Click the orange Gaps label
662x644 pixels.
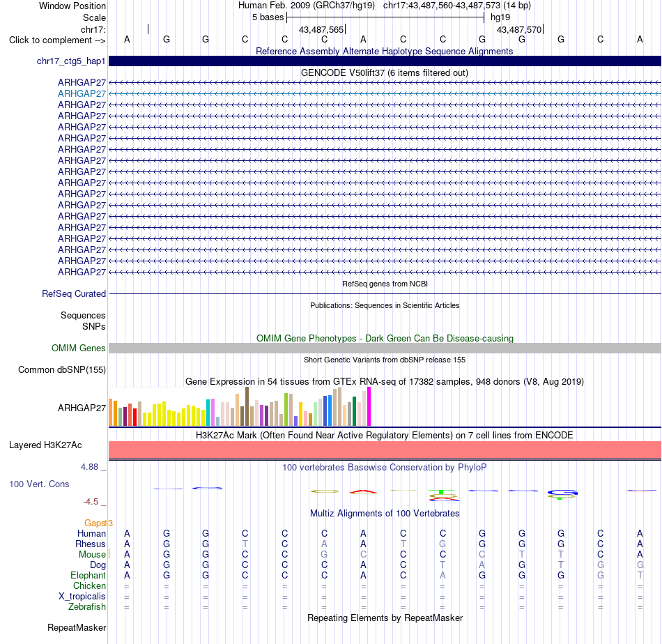pyautogui.click(x=95, y=523)
